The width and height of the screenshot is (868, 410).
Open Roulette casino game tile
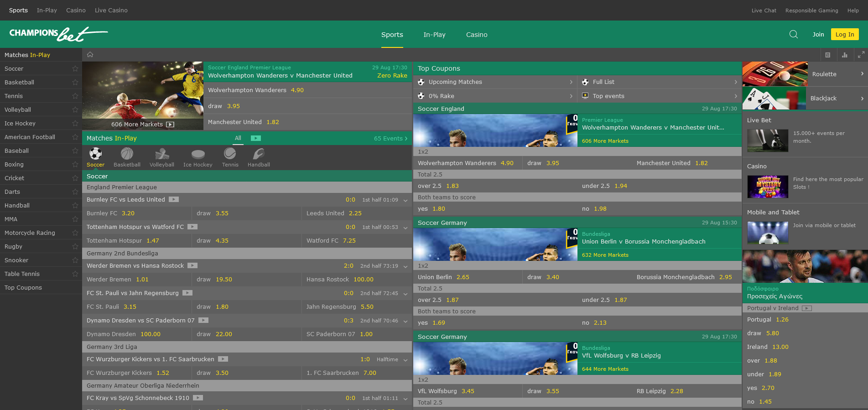(x=805, y=74)
